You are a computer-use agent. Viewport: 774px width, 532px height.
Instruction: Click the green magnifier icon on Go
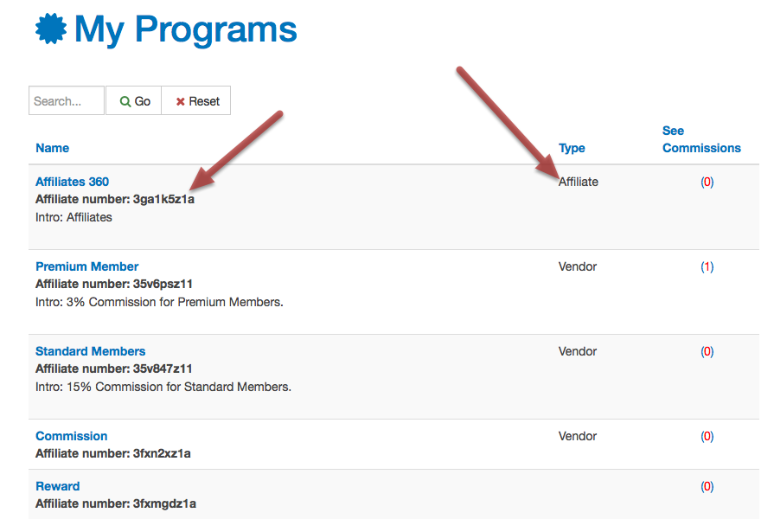coord(125,101)
